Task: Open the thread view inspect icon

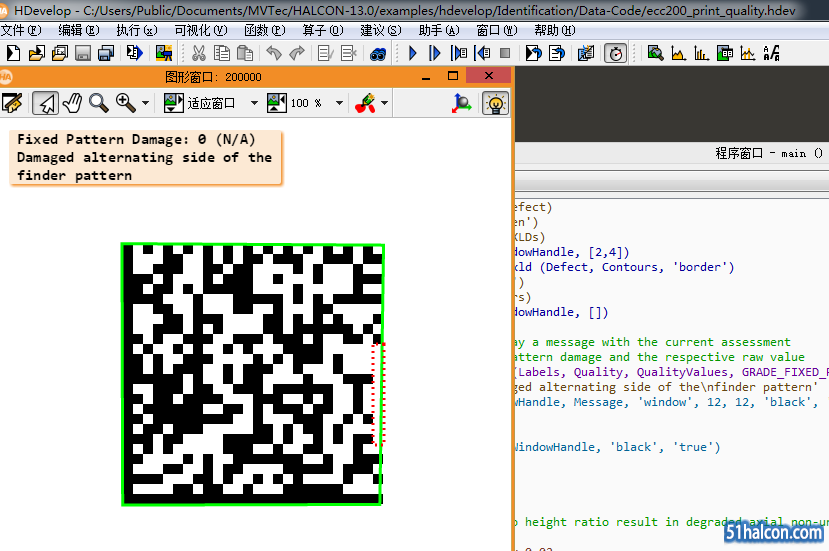Action: pos(586,53)
